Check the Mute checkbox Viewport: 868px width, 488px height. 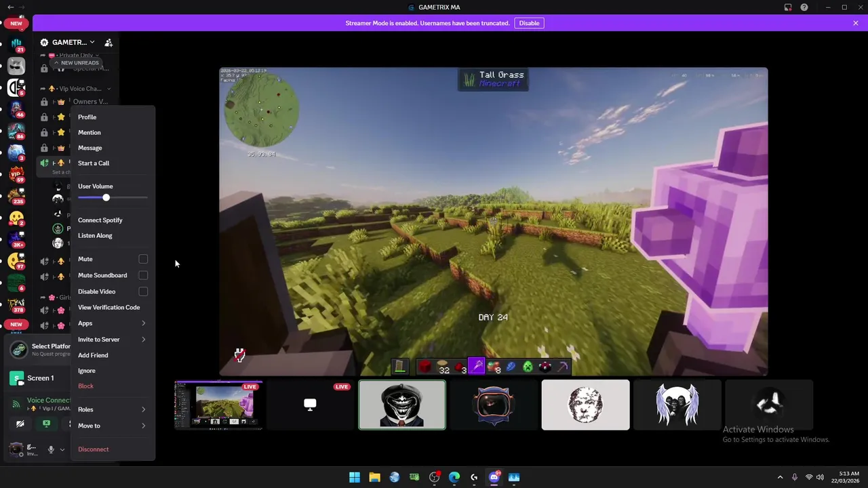click(x=143, y=259)
